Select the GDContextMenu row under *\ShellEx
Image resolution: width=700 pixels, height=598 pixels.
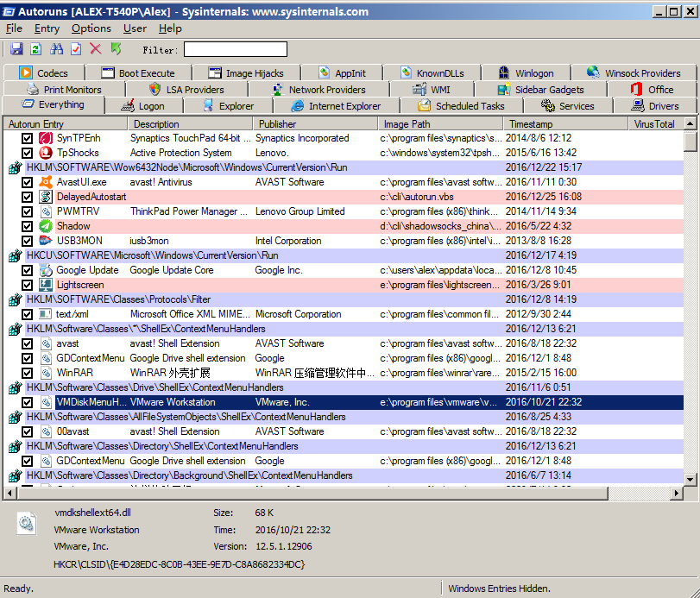click(x=344, y=358)
